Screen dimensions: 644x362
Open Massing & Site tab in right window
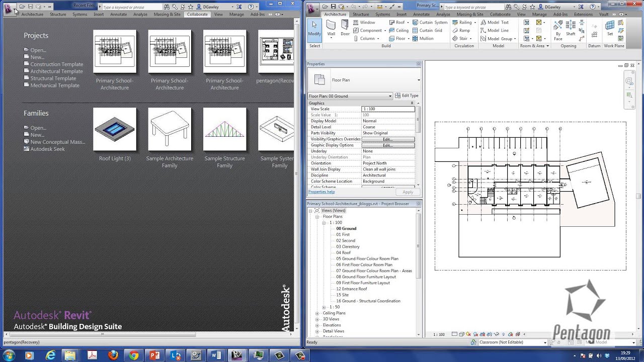click(x=470, y=14)
